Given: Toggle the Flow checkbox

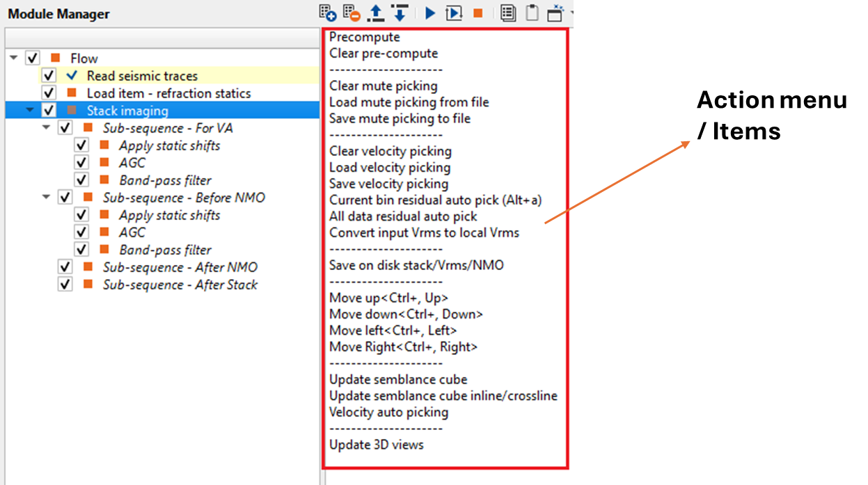Looking at the screenshot, I should click(x=32, y=58).
